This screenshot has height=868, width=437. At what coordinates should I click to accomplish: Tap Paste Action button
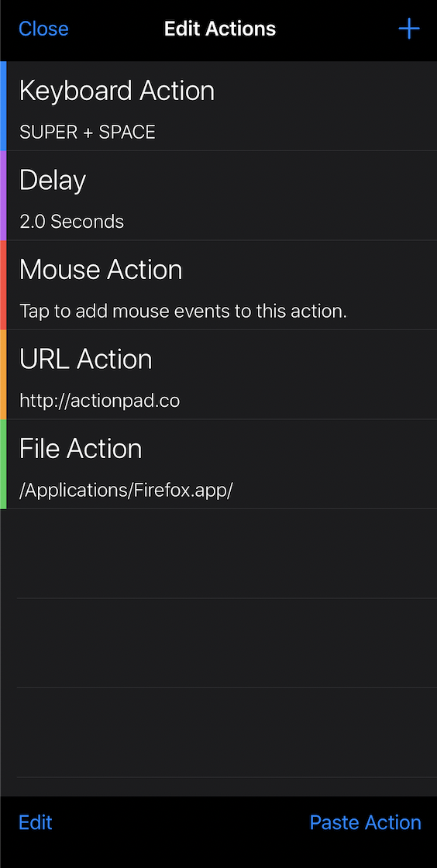(365, 822)
